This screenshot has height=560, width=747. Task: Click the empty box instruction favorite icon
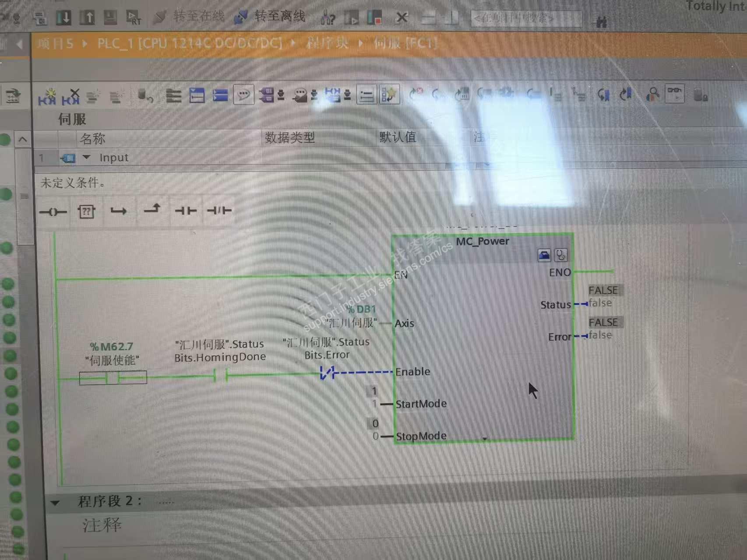coord(86,212)
